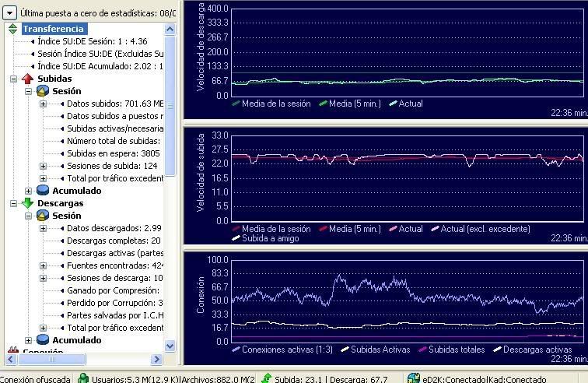This screenshot has width=588, height=383.
Task: Click the vertical scrollbar thumb of tree
Action: point(170,106)
